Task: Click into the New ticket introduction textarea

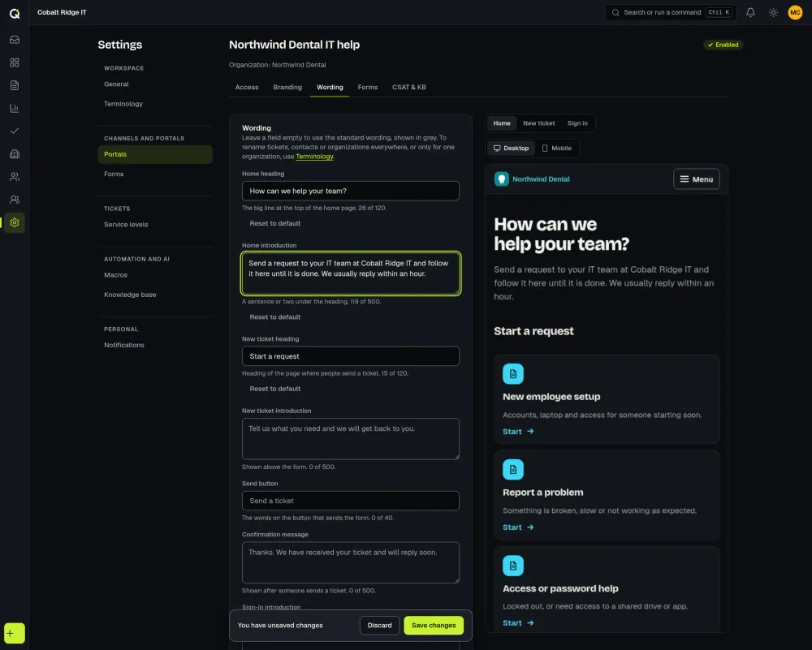Action: coord(351,439)
